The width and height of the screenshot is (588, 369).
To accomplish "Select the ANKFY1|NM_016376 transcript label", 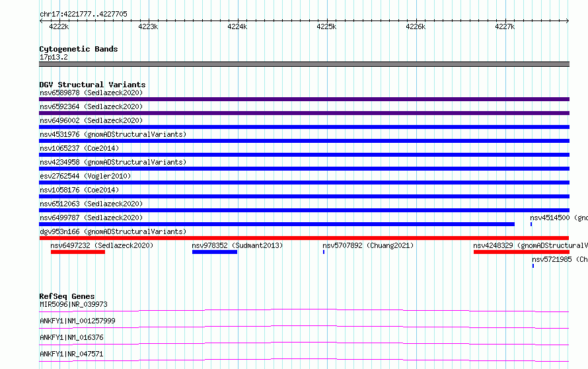I will click(x=71, y=337).
